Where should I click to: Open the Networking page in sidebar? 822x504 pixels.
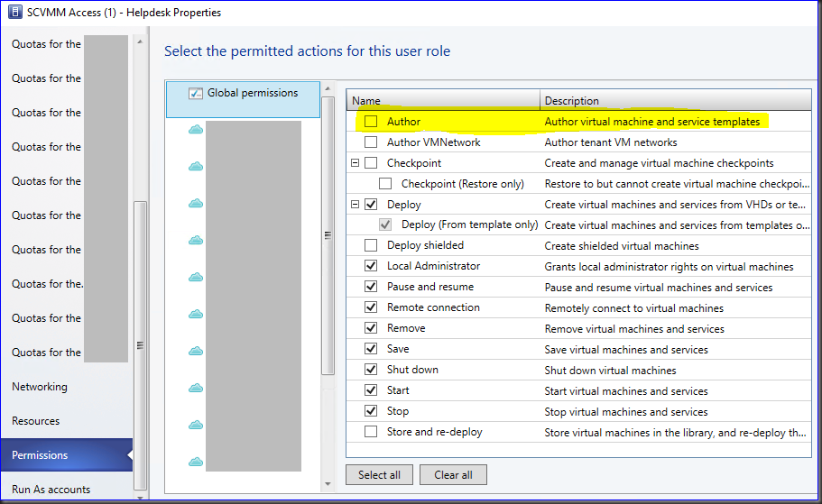[x=40, y=387]
